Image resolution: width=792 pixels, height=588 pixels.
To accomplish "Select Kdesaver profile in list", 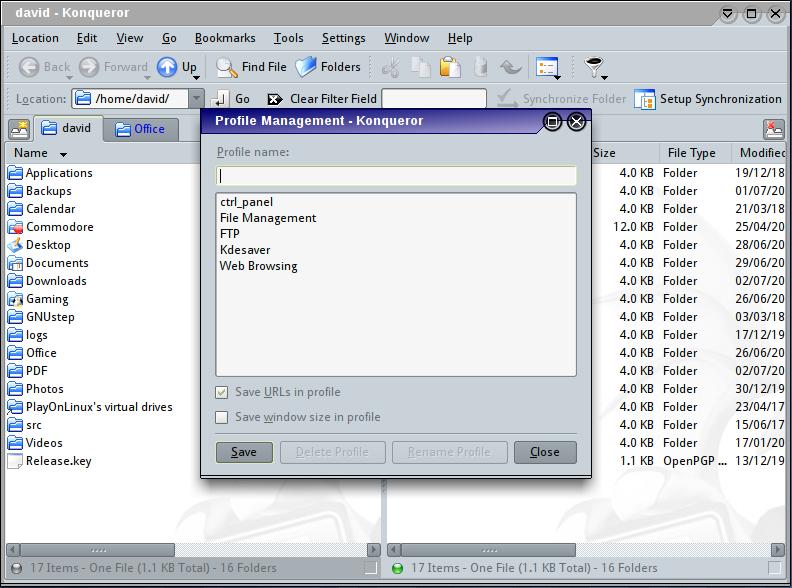I will pyautogui.click(x=245, y=250).
